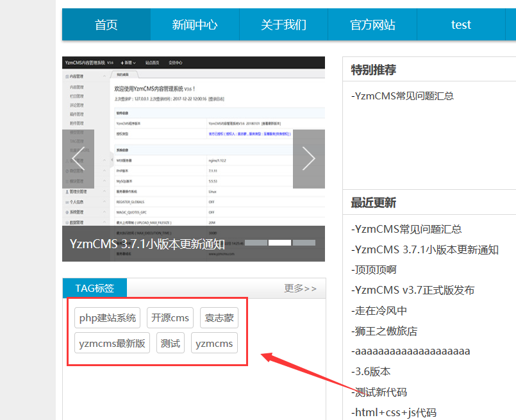Open the 更多>> tags link
The height and width of the screenshot is (420, 516).
[x=300, y=289]
